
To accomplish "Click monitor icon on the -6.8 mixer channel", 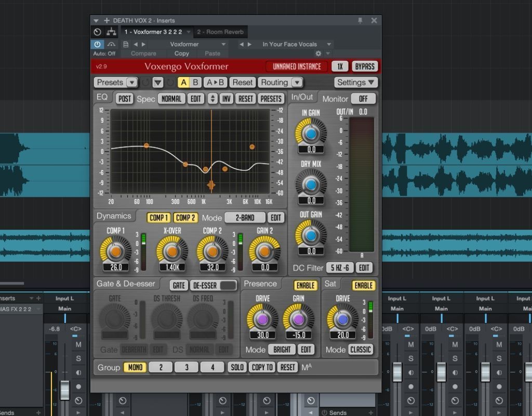I will click(78, 372).
